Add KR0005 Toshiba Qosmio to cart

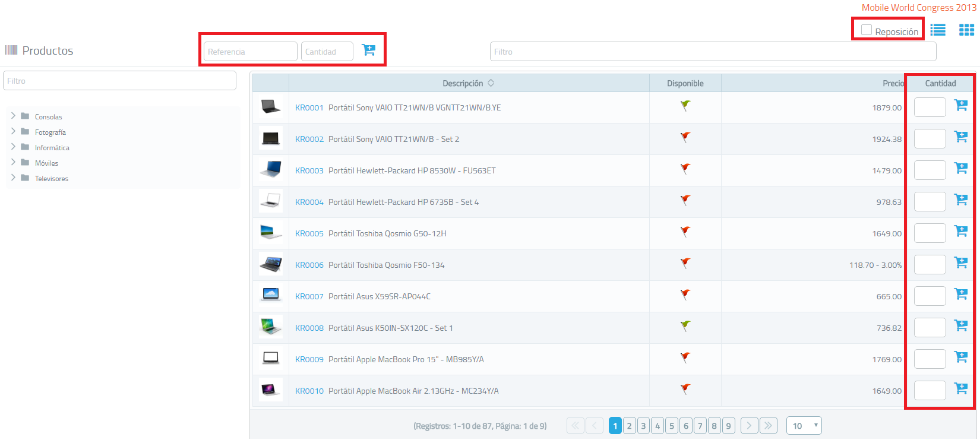960,231
